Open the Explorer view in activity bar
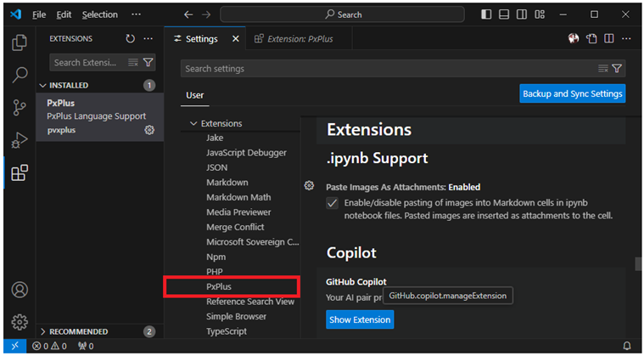This screenshot has height=356, width=644. click(x=19, y=42)
